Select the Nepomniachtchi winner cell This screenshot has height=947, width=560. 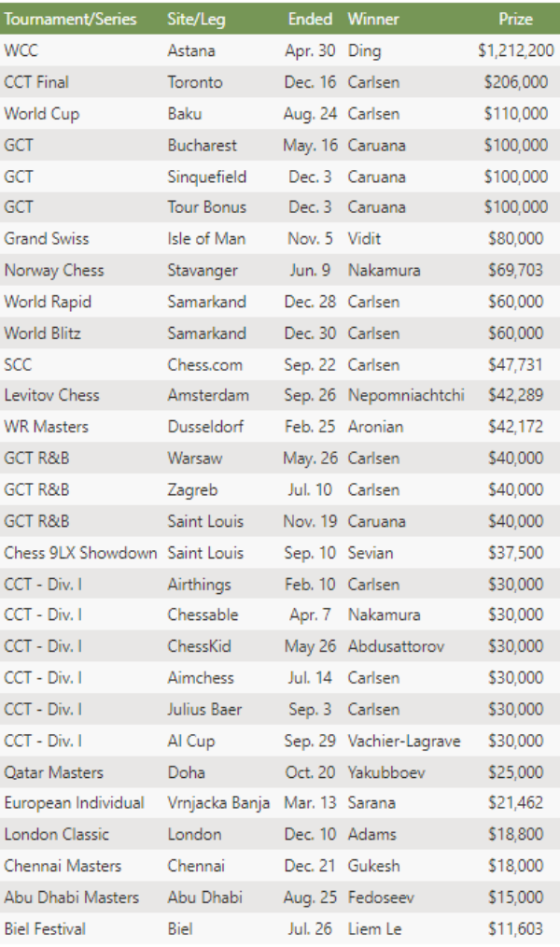coord(406,395)
